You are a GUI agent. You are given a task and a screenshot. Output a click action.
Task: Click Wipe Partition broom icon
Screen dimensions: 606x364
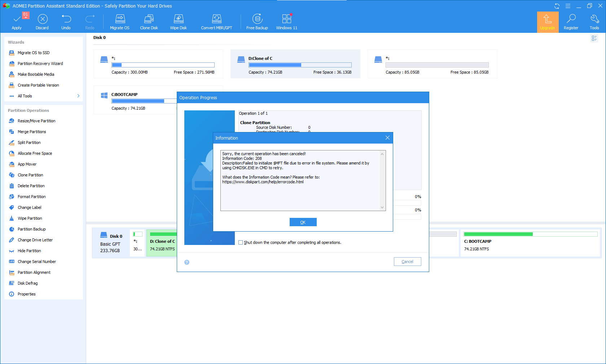click(x=12, y=218)
